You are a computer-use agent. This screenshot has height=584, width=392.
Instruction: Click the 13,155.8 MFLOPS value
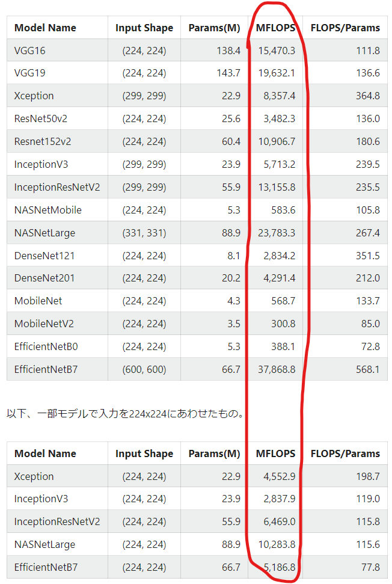pyautogui.click(x=275, y=188)
